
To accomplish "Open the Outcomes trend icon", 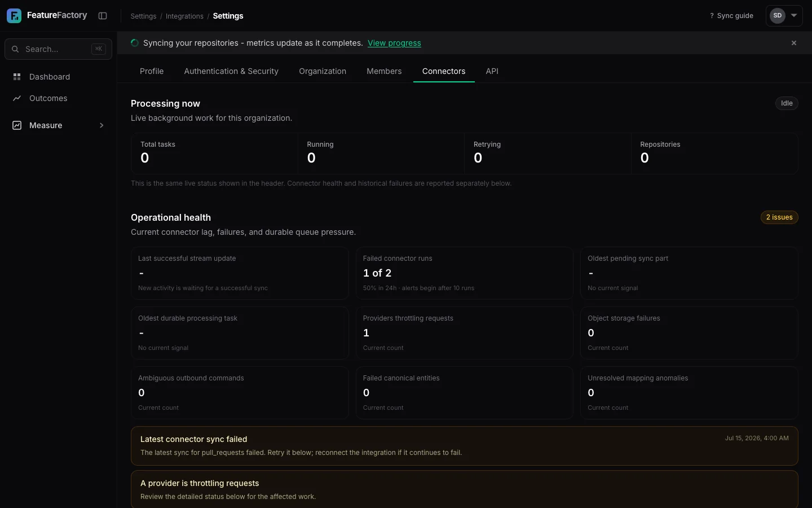I will coord(17,98).
